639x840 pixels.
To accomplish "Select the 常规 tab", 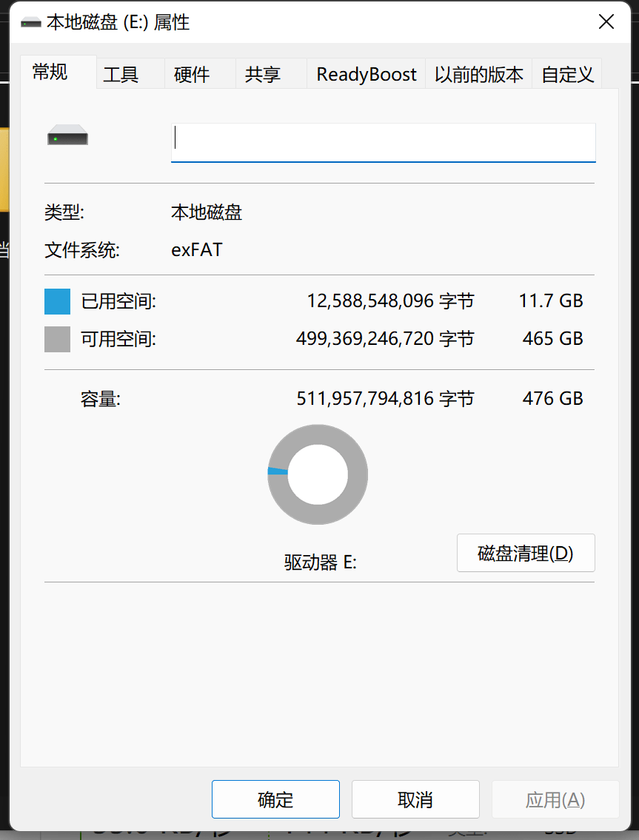I will click(x=51, y=72).
